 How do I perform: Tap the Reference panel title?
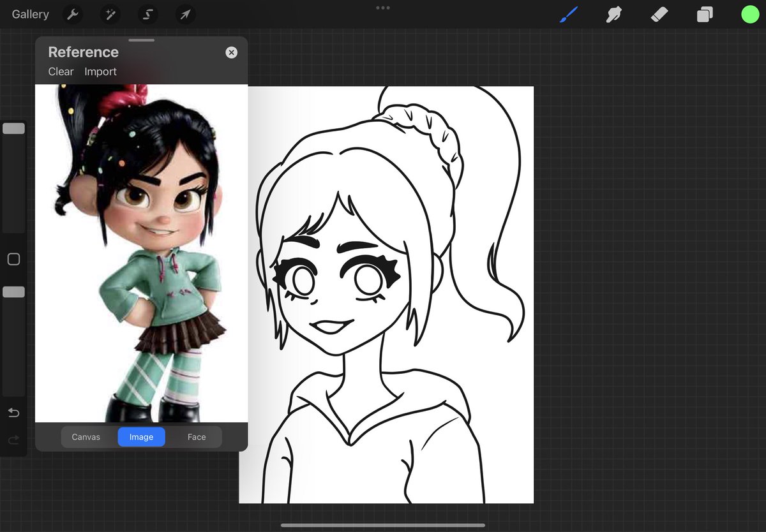point(83,52)
